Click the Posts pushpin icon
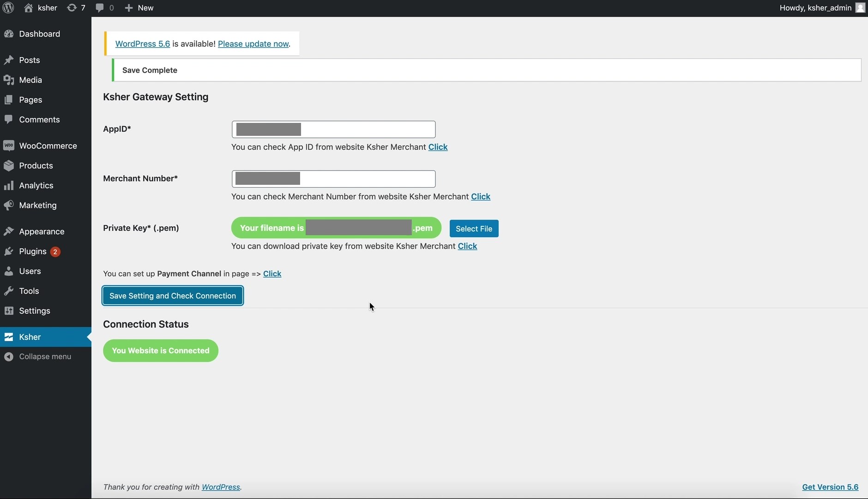868x499 pixels. point(9,60)
